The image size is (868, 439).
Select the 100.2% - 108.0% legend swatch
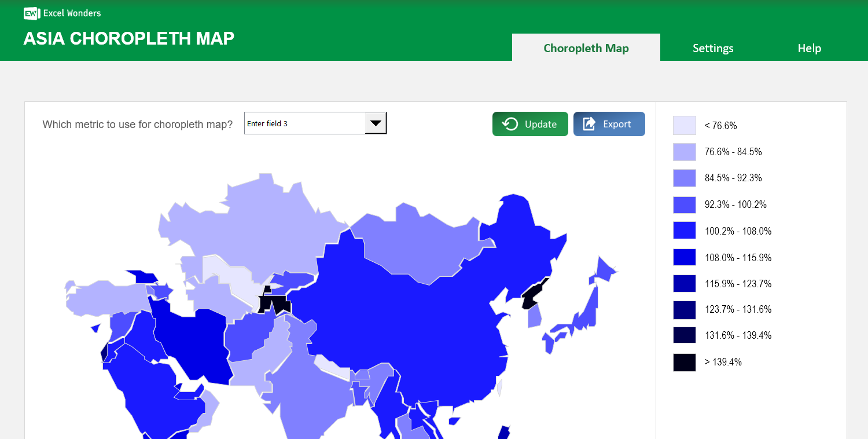click(x=685, y=230)
